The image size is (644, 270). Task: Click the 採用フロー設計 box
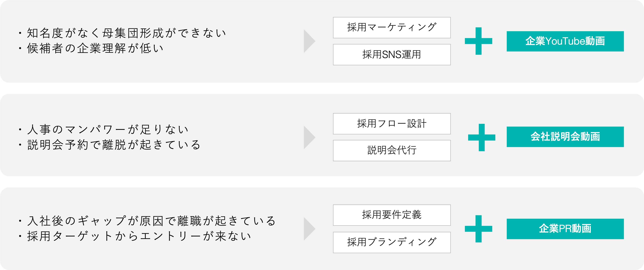click(392, 124)
